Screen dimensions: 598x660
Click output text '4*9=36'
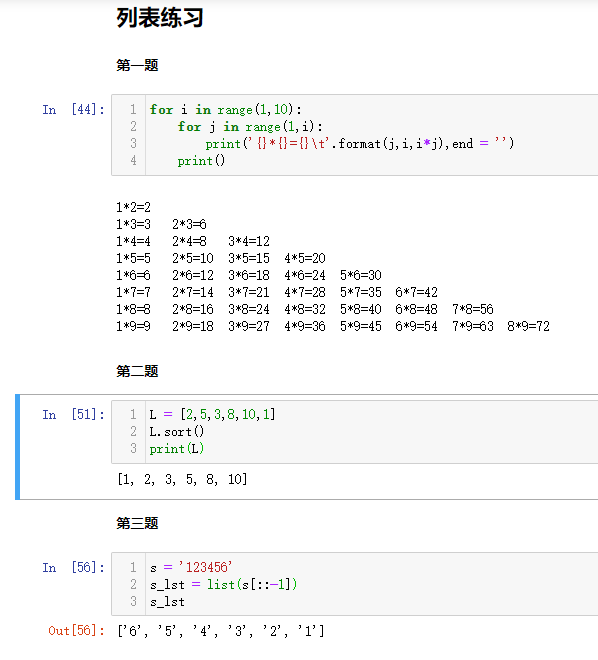pos(305,326)
